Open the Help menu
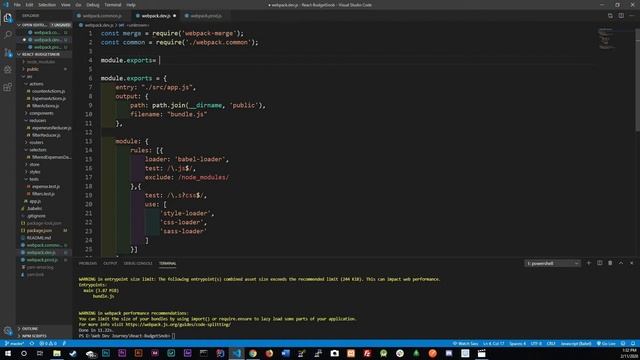This screenshot has height=360, width=640. click(x=131, y=5)
